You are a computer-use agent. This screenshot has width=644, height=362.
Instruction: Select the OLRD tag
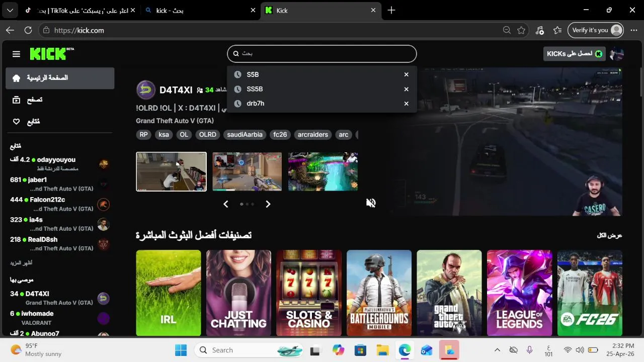tap(207, 135)
